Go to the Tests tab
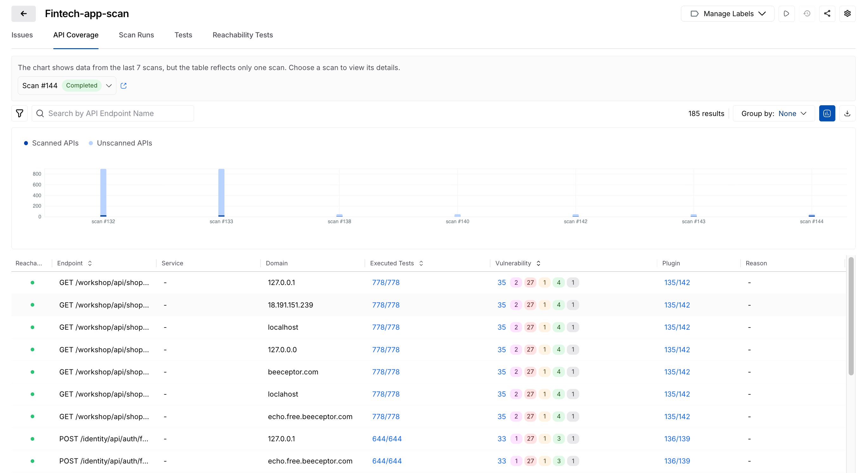The width and height of the screenshot is (868, 473). 183,35
